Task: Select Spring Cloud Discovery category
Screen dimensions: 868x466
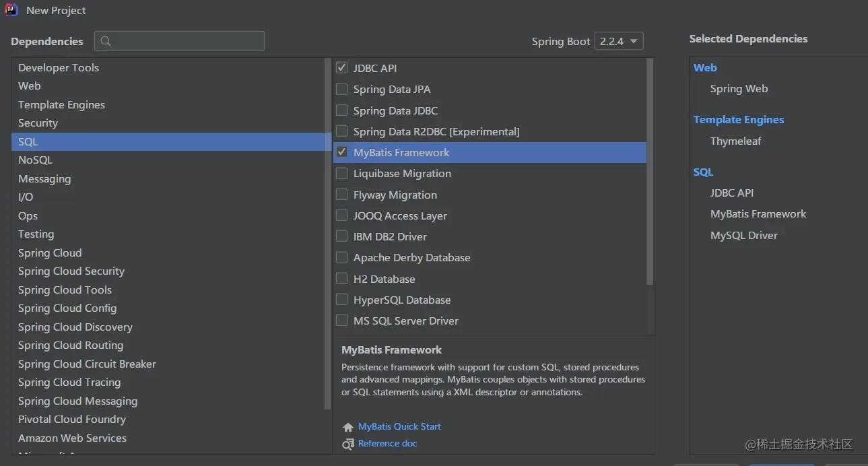Action: tap(168, 327)
